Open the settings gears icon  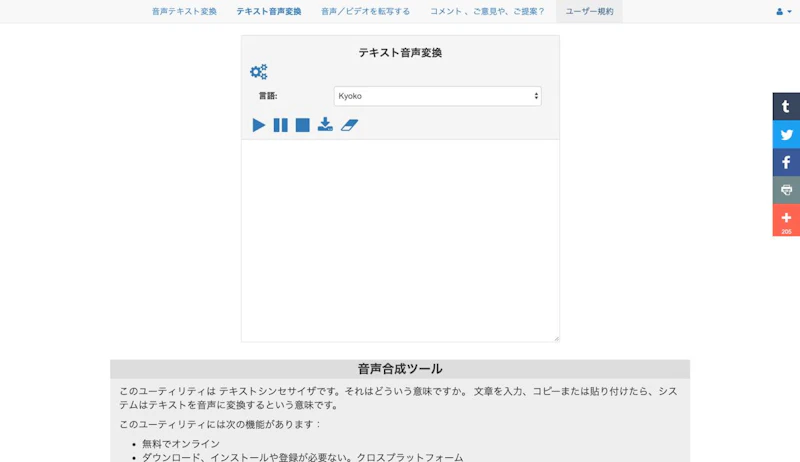259,72
